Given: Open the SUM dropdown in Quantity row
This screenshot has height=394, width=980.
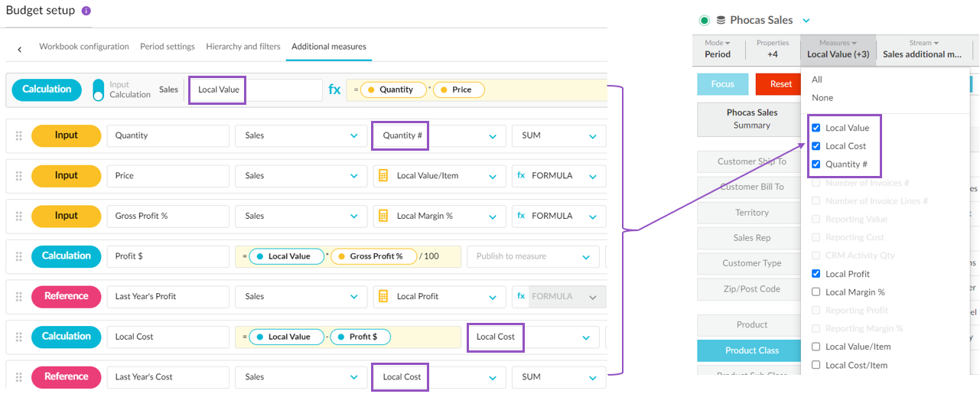Looking at the screenshot, I should 558,135.
